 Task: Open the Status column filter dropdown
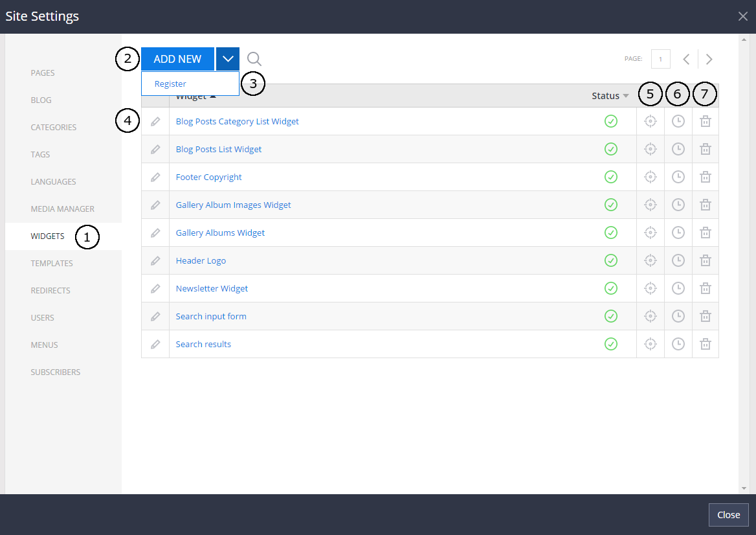click(627, 95)
